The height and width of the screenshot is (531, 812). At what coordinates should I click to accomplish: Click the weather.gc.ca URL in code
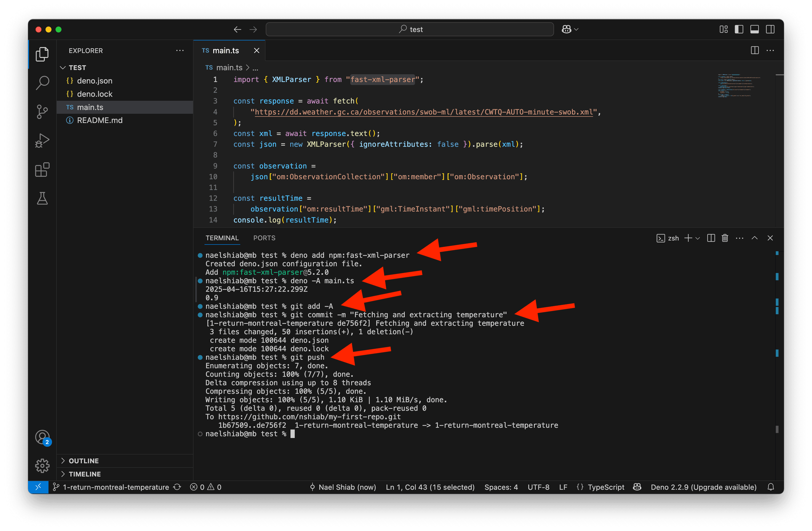click(x=424, y=112)
